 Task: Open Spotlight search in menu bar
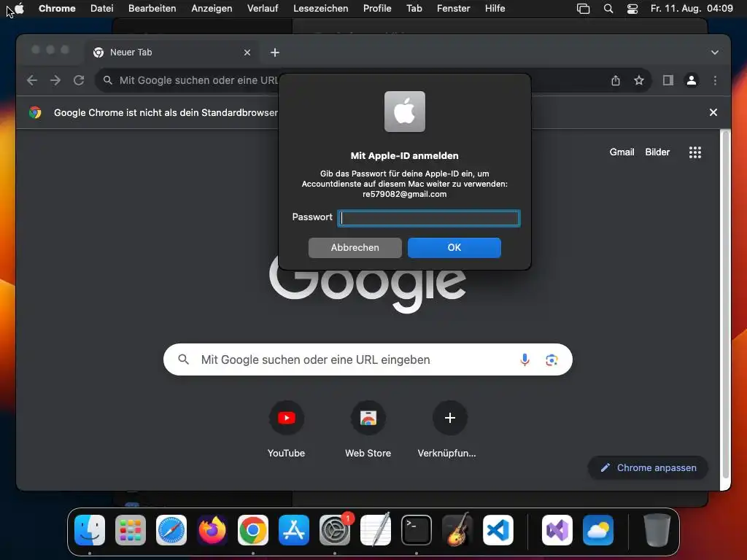pos(608,9)
